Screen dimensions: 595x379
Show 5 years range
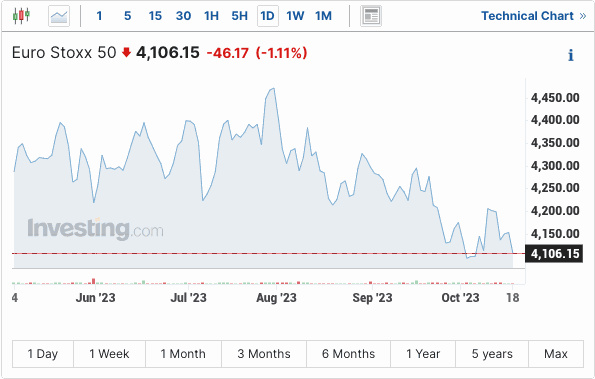point(492,354)
